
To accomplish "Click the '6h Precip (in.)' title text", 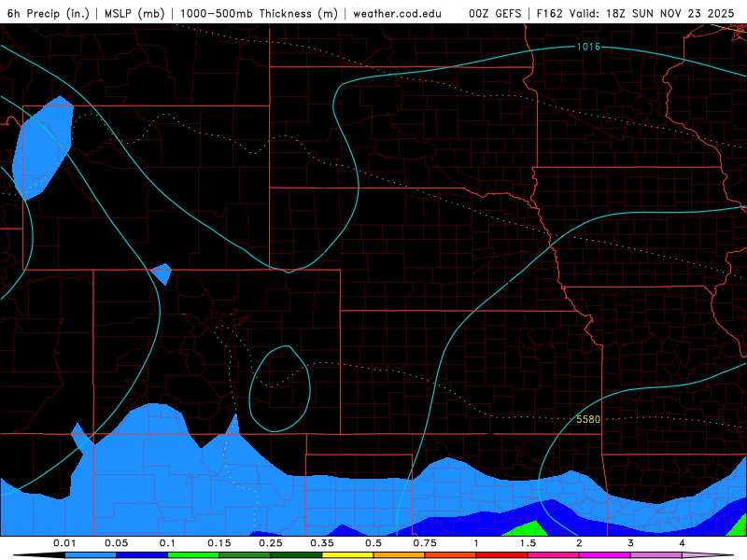I will click(49, 13).
